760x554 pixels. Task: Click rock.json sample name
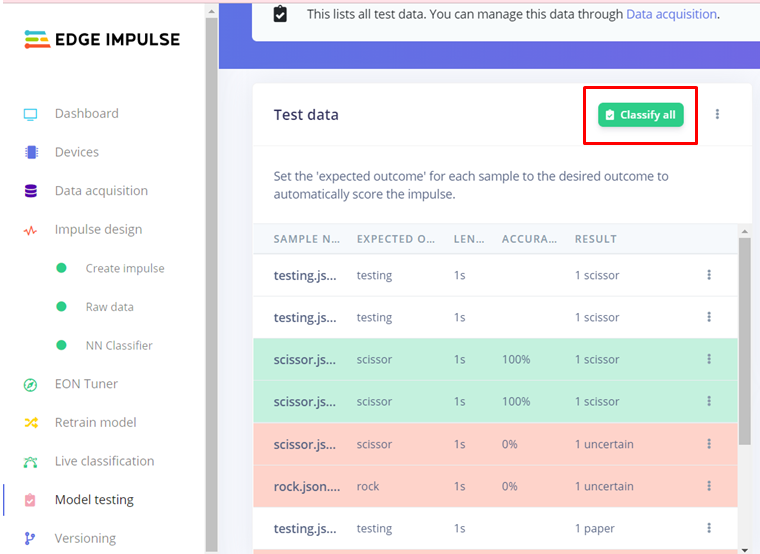307,487
